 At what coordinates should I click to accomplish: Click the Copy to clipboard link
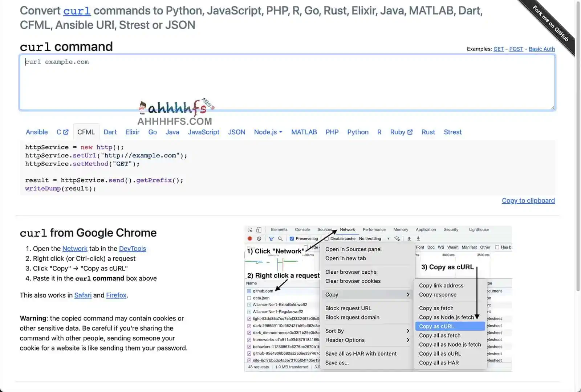(528, 201)
